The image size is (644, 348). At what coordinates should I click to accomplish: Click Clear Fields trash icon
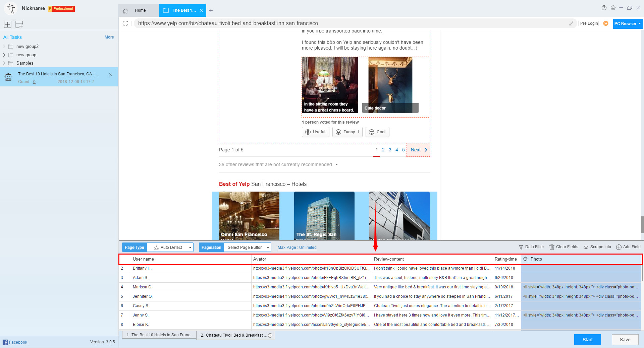click(552, 247)
